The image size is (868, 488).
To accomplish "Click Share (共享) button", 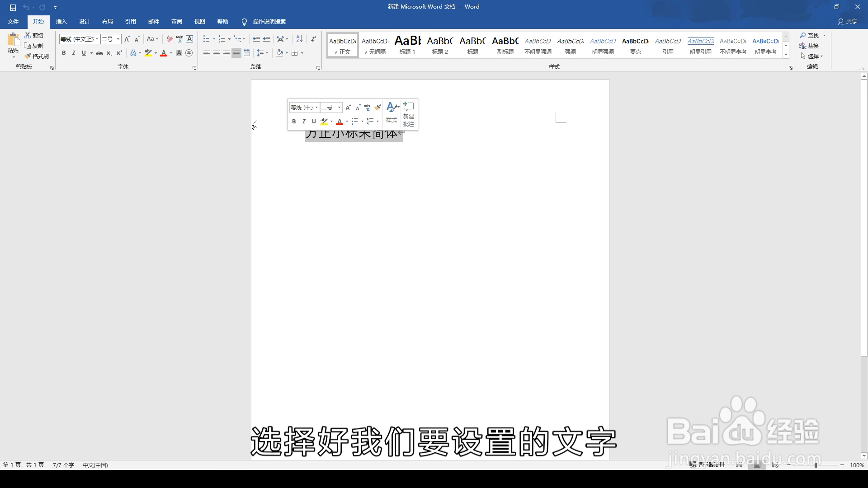I will coord(847,22).
